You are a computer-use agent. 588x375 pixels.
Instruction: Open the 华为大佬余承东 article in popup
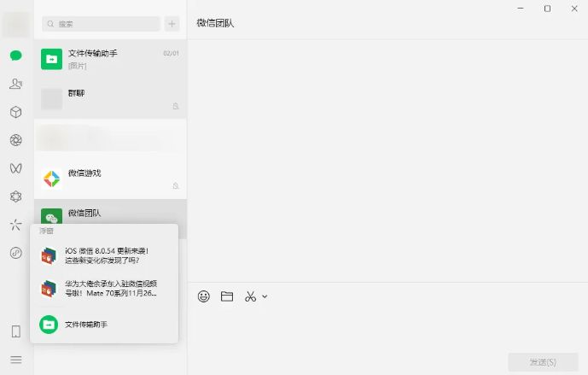(x=104, y=288)
